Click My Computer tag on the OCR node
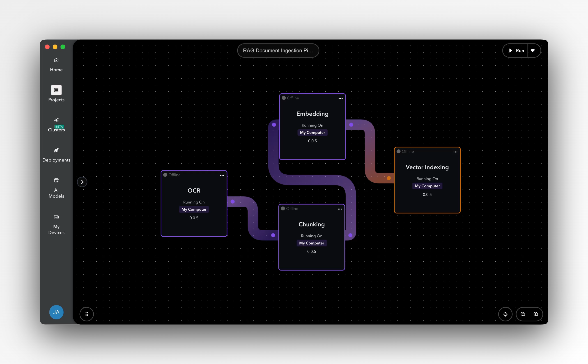The height and width of the screenshot is (364, 588). (x=194, y=209)
